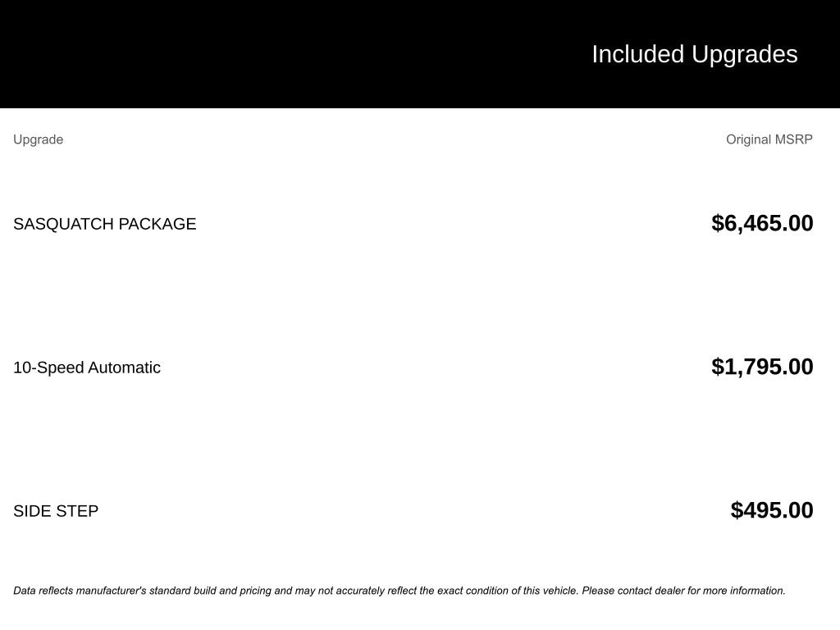This screenshot has height=630, width=840.
Task: Select the SASQUATCH PACKAGE upgrade row label
Action: click(104, 224)
